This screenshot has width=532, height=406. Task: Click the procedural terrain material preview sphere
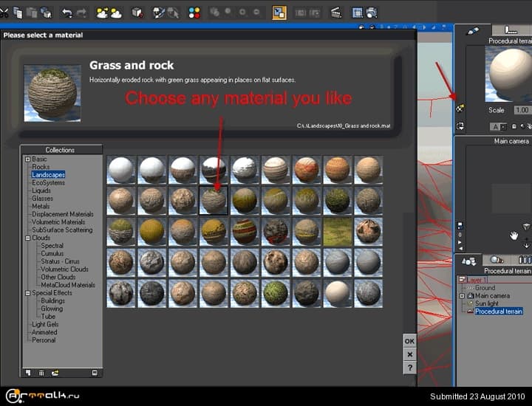(x=508, y=74)
